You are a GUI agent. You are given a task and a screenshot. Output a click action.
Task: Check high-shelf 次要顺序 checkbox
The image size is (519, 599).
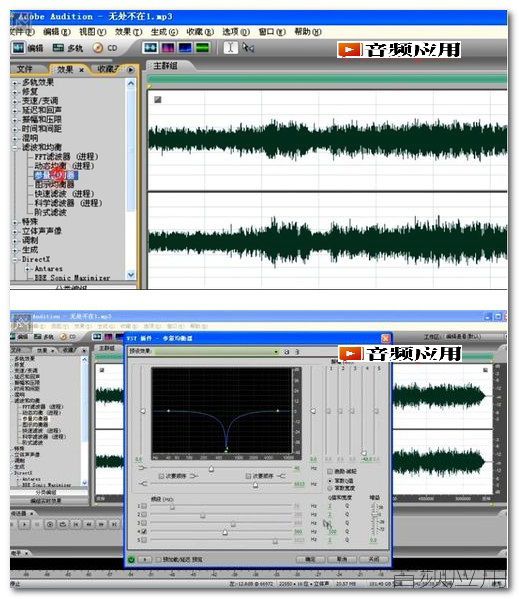click(x=248, y=476)
